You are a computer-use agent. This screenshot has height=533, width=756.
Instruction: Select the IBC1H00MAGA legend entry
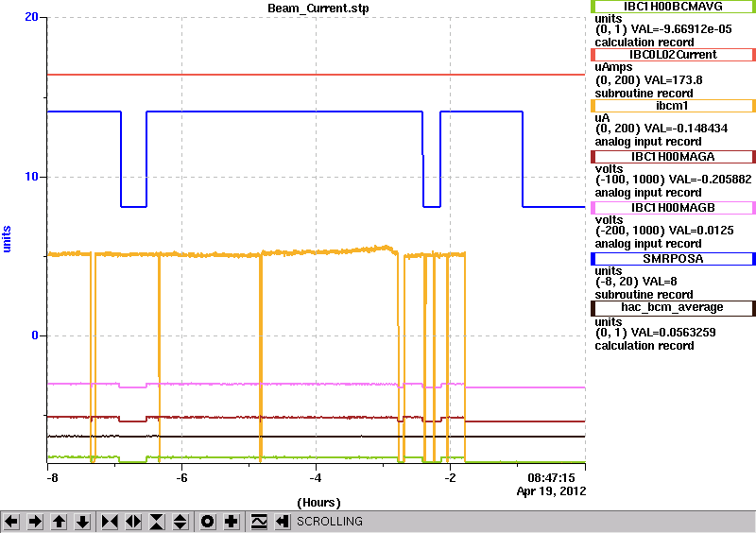(x=673, y=157)
